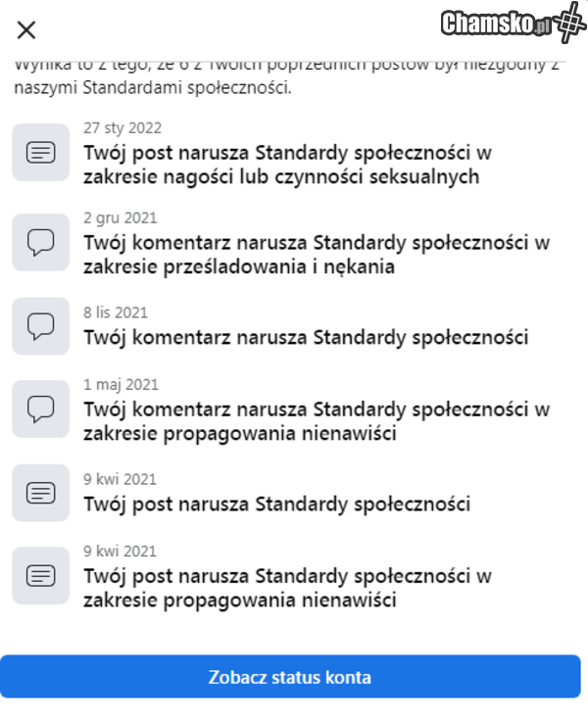588x722 pixels.
Task: Open the comment violation about propagowania nienawiści
Action: tap(317, 420)
